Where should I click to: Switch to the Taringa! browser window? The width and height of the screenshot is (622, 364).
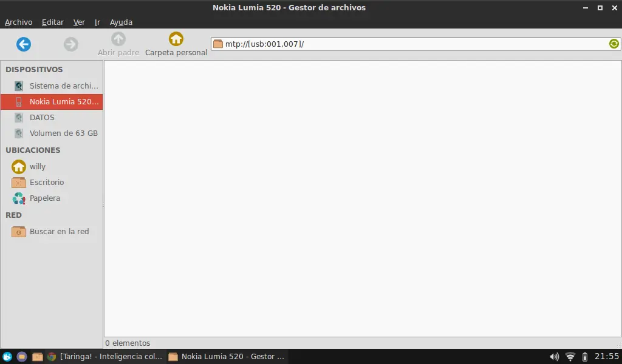104,357
